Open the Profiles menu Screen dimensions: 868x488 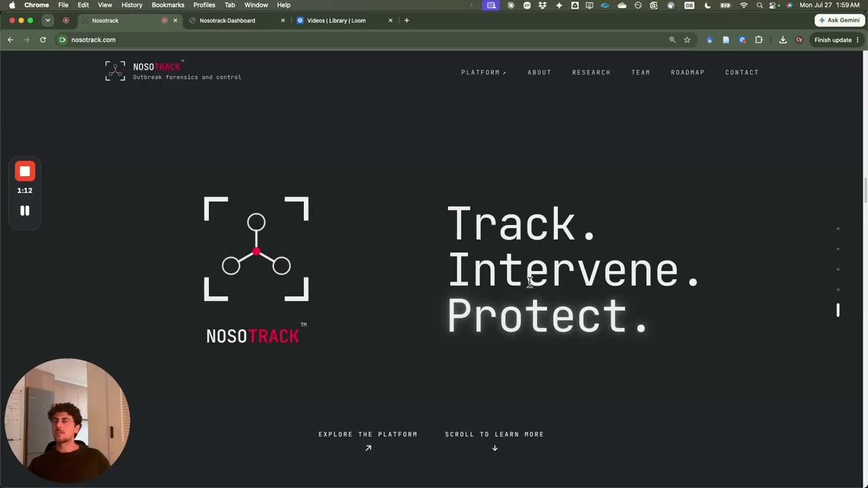pos(204,5)
